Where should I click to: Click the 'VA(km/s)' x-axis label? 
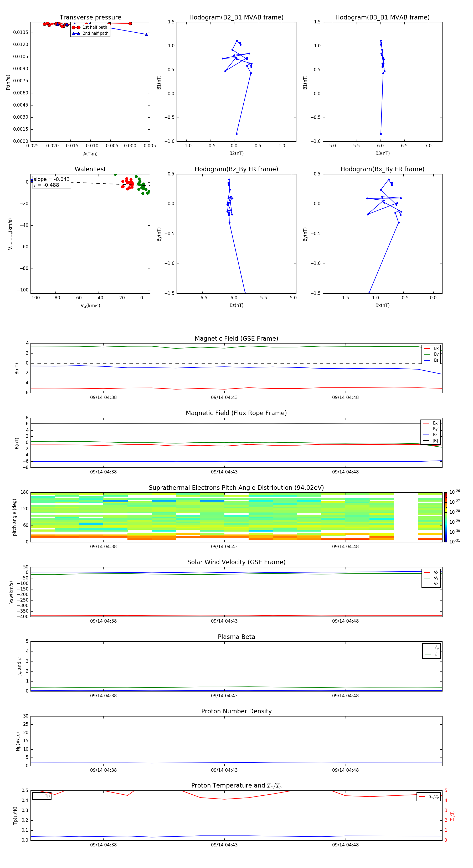(x=90, y=306)
